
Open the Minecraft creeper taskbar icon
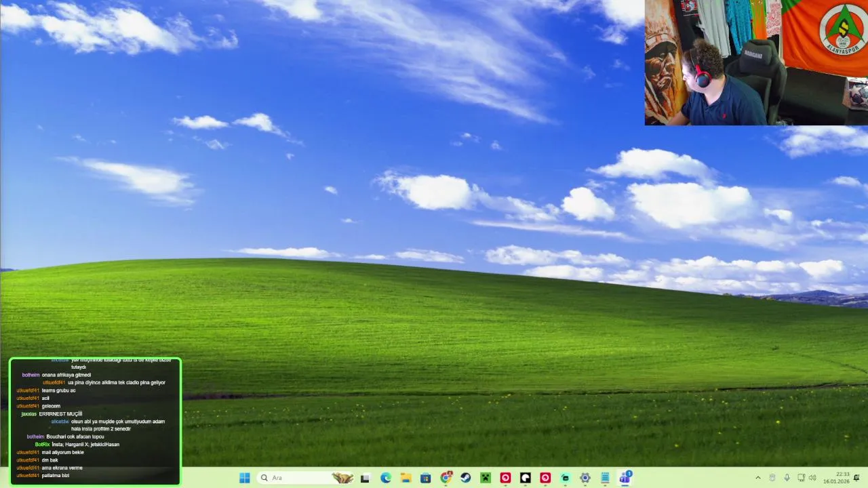click(x=486, y=478)
